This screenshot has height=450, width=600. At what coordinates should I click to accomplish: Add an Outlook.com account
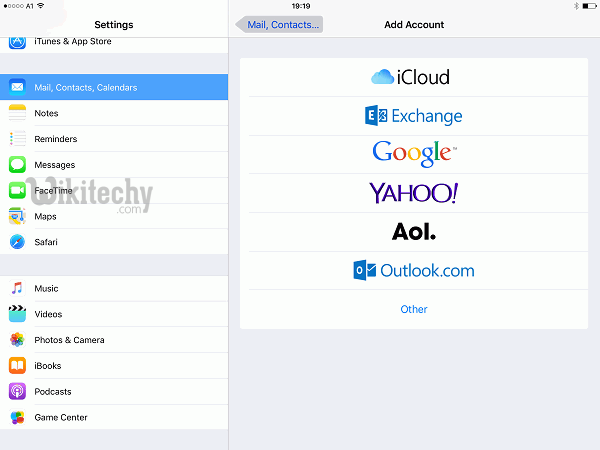[x=413, y=270]
